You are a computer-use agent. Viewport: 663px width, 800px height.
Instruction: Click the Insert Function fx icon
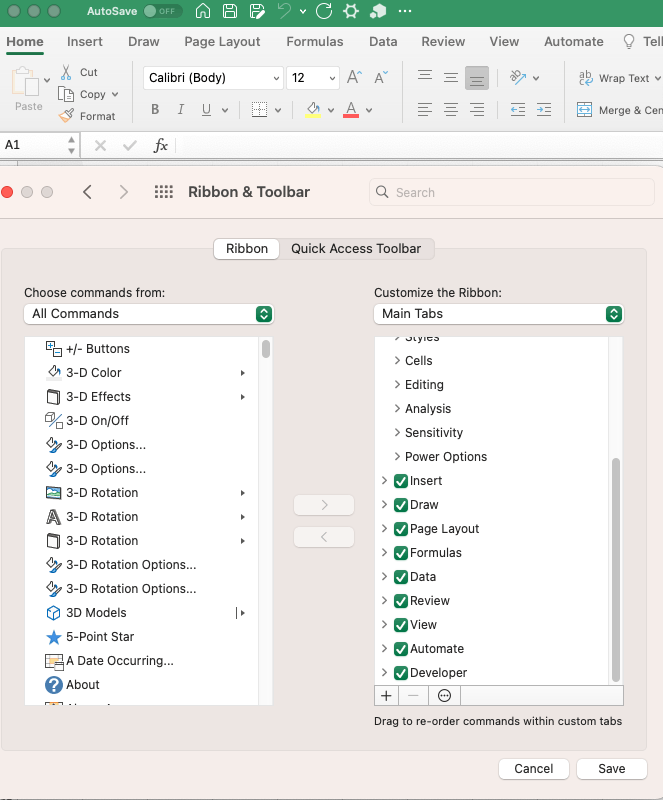point(160,145)
